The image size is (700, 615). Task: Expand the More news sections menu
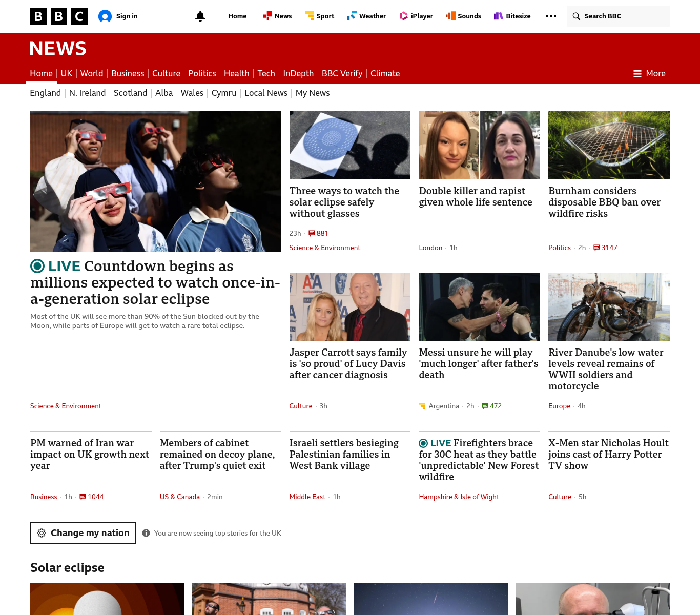649,74
